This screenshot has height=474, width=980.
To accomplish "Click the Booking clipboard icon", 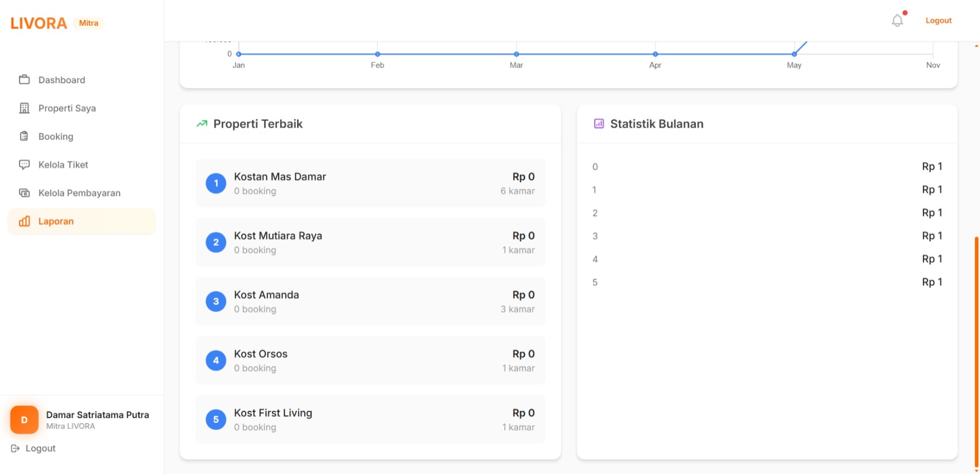I will 24,136.
